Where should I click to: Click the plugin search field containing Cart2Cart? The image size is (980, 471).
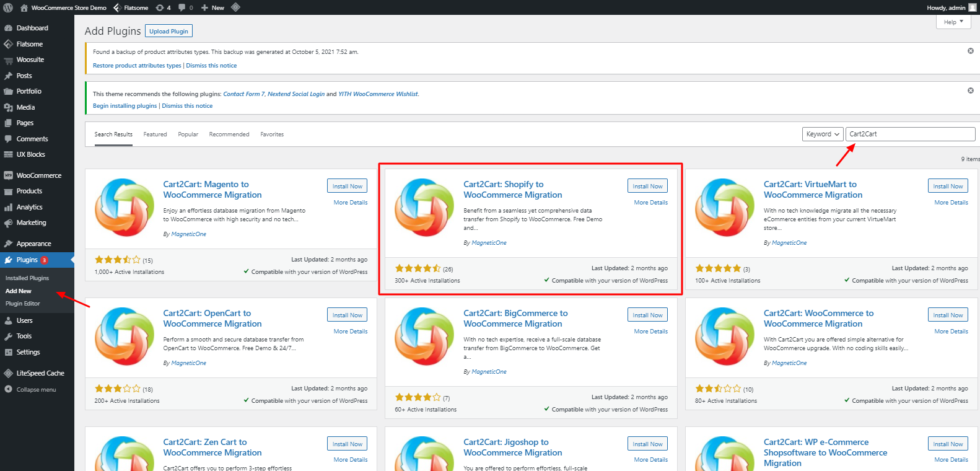(911, 134)
